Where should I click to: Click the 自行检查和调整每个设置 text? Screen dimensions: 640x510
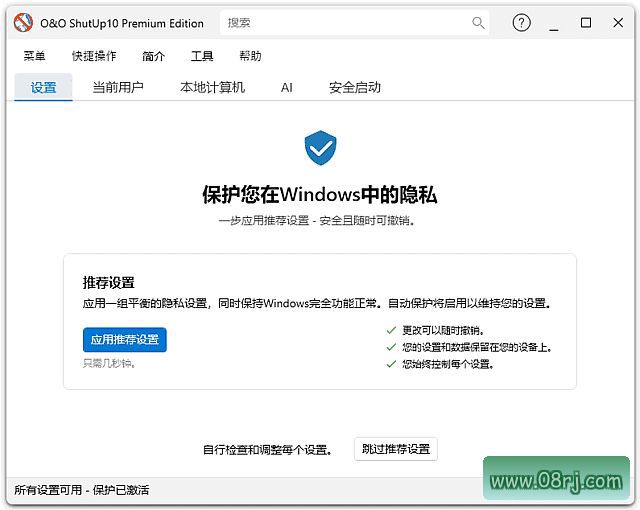tap(268, 450)
